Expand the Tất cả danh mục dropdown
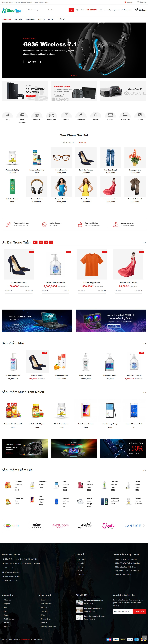 36,10
